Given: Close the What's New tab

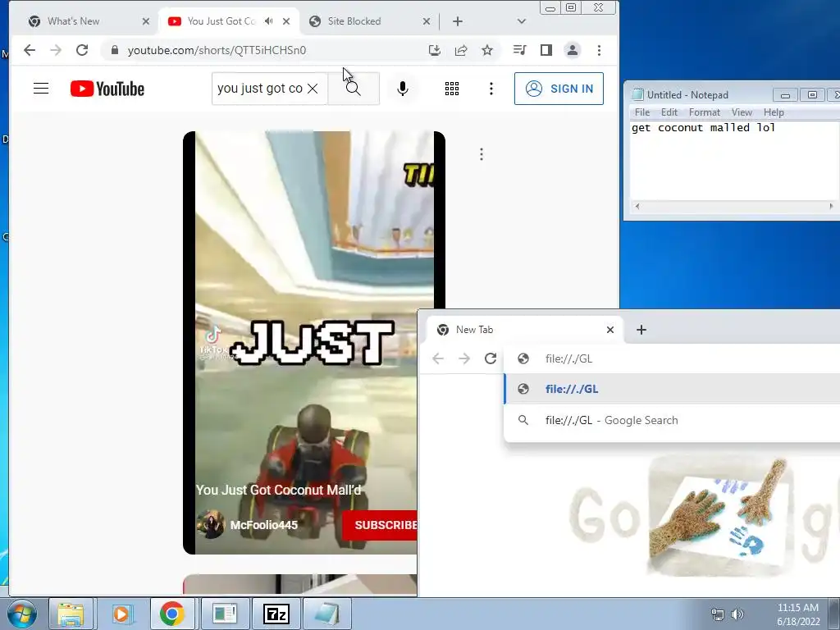Looking at the screenshot, I should pos(146,21).
